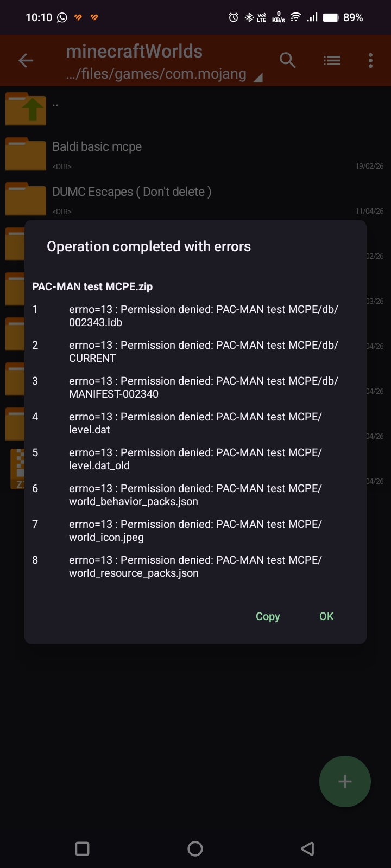Viewport: 391px width, 868px height.
Task: Select the level.dat permission denied entry
Action: [195, 423]
